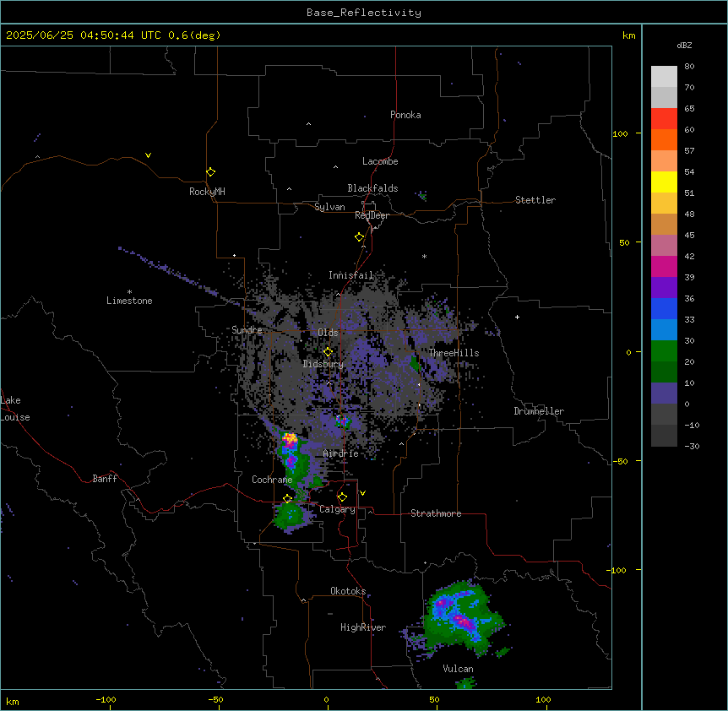Click the yellow diamond marker below Cochrane
728x711 pixels.
(x=287, y=499)
